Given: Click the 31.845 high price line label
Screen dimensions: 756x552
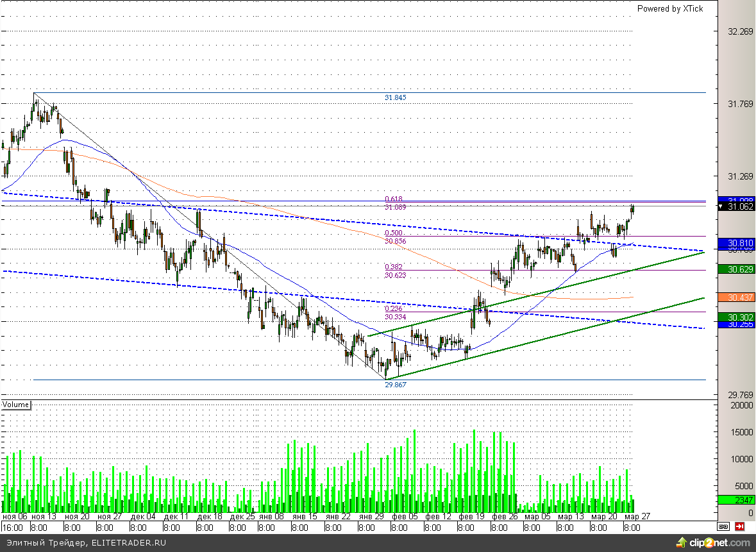Looking at the screenshot, I should click(x=396, y=97).
